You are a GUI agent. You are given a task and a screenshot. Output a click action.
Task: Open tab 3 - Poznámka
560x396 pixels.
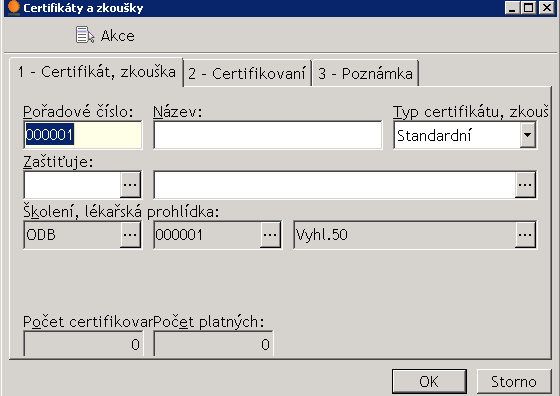tap(365, 74)
